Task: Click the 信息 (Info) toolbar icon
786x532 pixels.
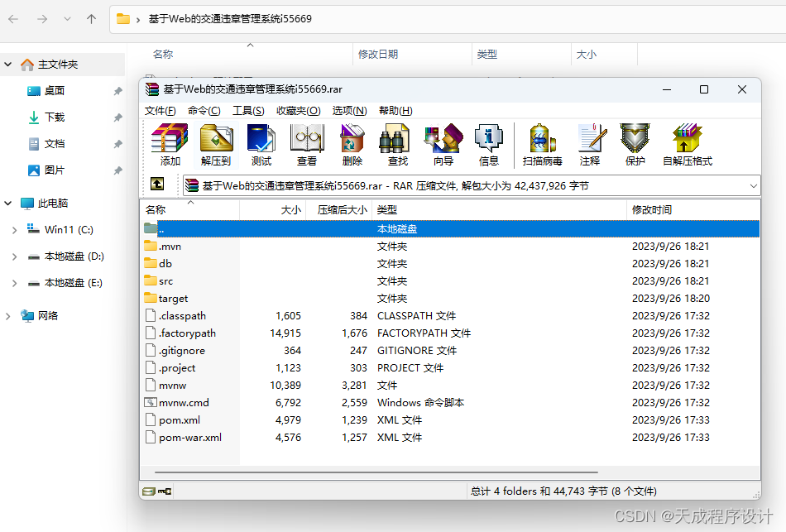Action: [488, 139]
